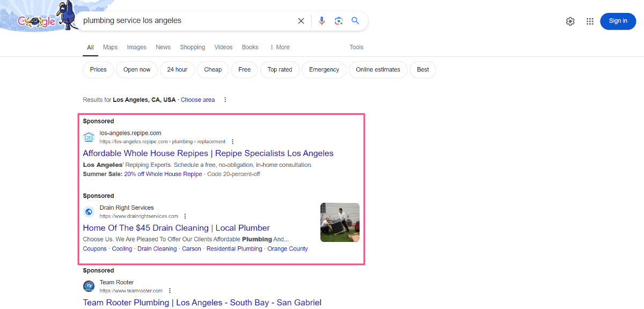Select the All results tab
This screenshot has height=309, width=644.
[90, 47]
